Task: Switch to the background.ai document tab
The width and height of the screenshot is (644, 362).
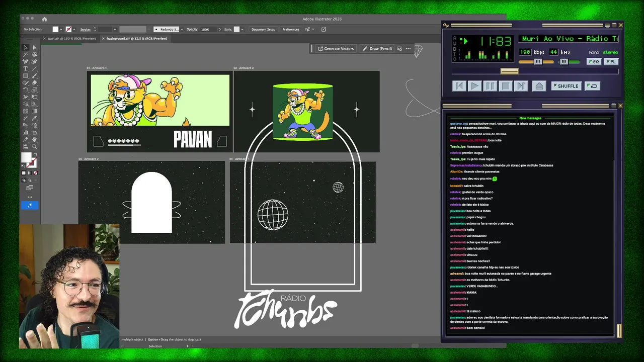Action: pyautogui.click(x=137, y=38)
